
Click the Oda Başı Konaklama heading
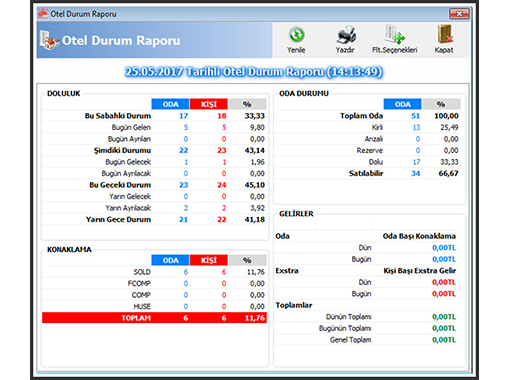[x=419, y=236]
